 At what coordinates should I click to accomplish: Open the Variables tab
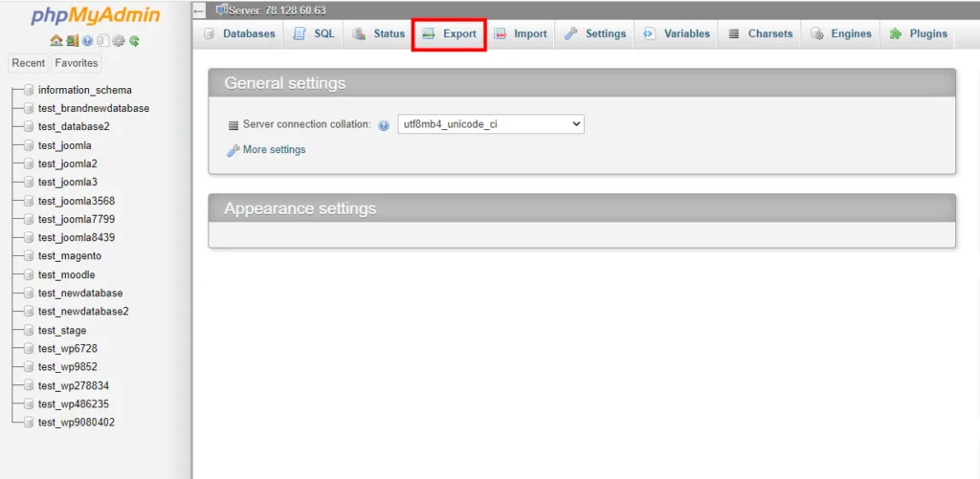tap(677, 33)
